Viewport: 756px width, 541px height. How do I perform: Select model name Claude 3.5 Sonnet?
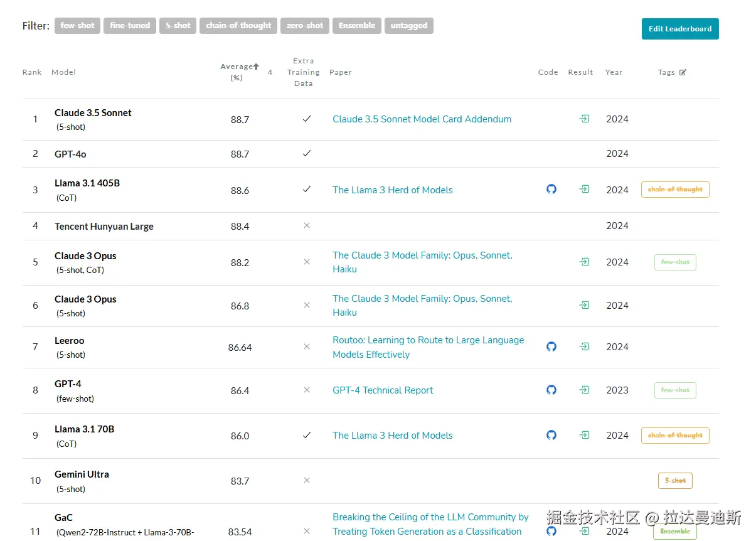point(93,113)
